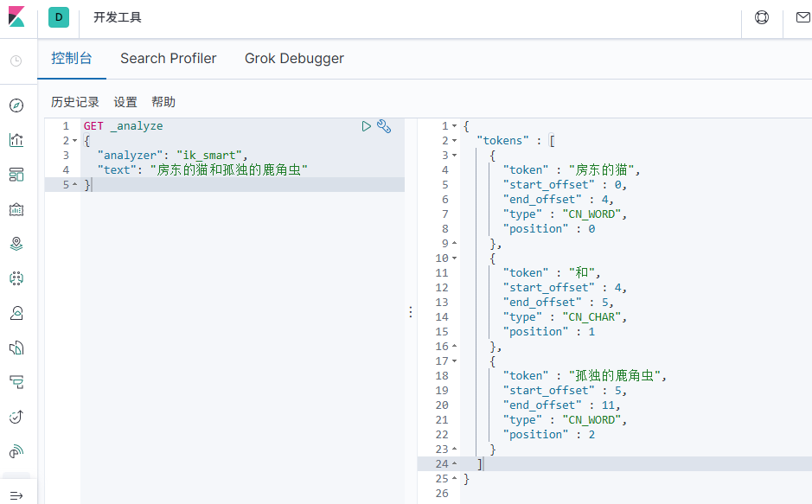812x504 pixels.
Task: Click the mail icon in top bar
Action: (802, 17)
